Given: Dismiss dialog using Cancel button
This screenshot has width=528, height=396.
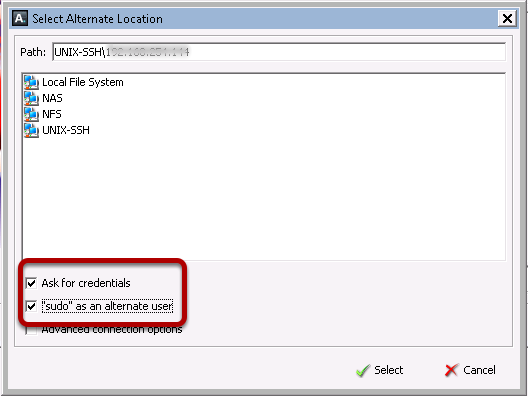Looking at the screenshot, I should coord(470,370).
